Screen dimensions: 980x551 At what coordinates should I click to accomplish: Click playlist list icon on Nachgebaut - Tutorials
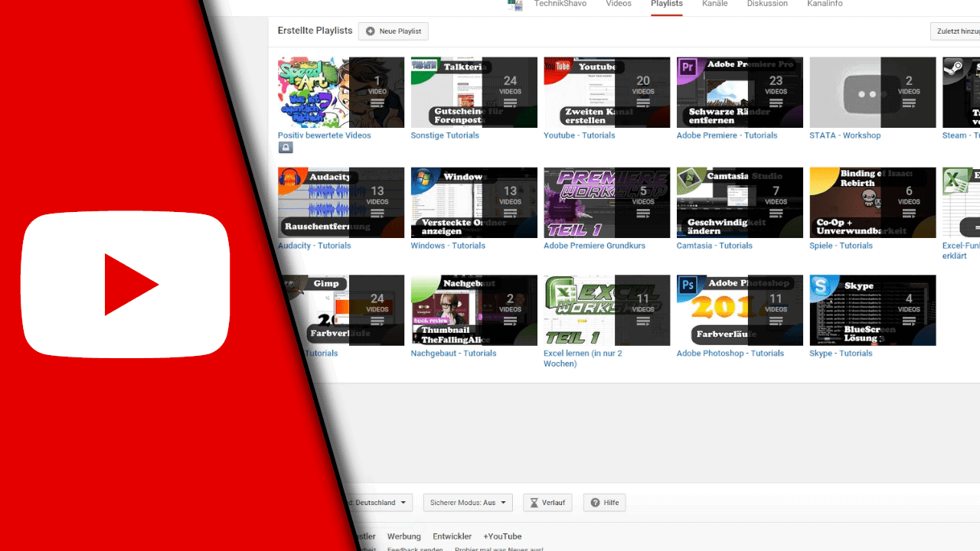510,321
